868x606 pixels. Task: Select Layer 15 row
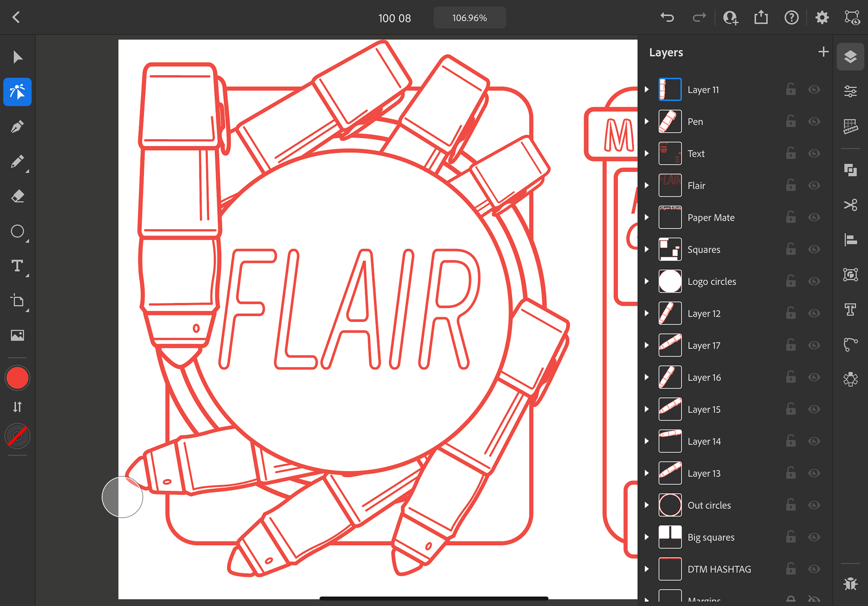[x=735, y=409]
